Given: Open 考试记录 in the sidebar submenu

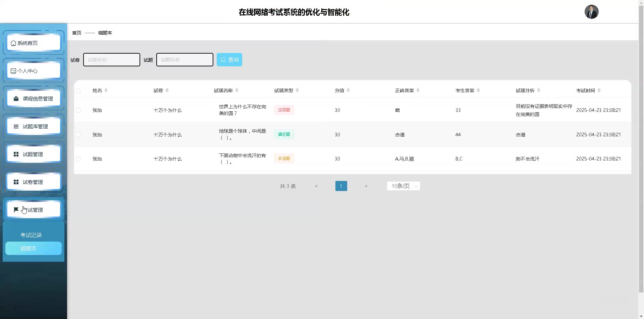Looking at the screenshot, I should (31, 235).
